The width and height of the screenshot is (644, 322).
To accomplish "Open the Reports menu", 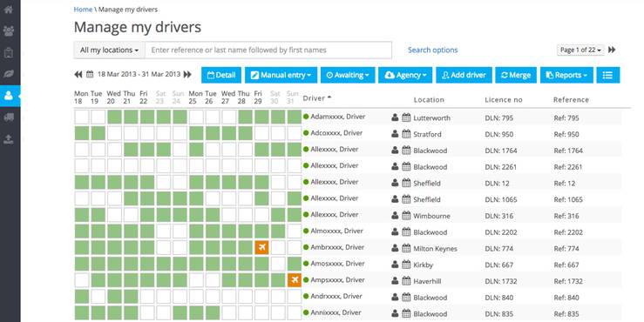I will coord(566,75).
